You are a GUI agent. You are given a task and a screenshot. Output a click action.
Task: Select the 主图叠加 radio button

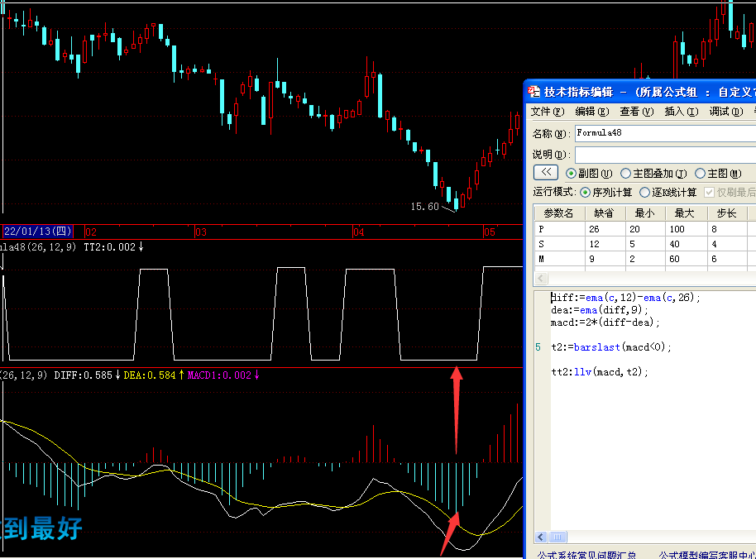(625, 174)
